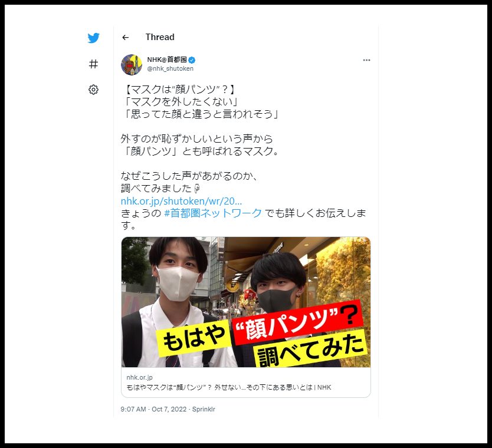492x448 pixels.
Task: Open the link preview image with masked students
Action: point(246,302)
